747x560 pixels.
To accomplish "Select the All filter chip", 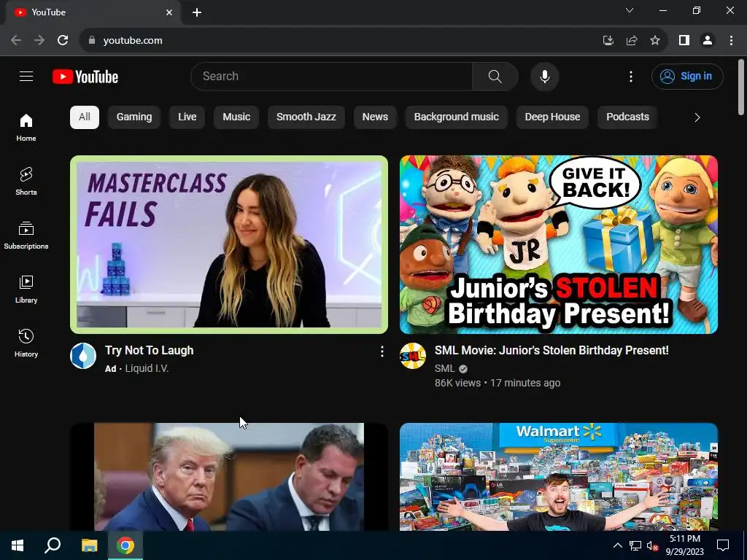I will point(85,117).
